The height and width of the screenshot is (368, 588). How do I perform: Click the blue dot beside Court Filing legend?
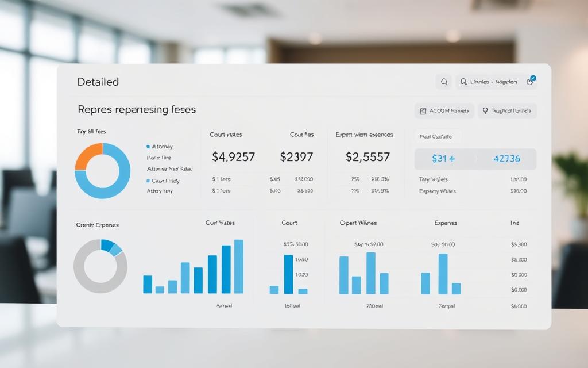click(148, 181)
